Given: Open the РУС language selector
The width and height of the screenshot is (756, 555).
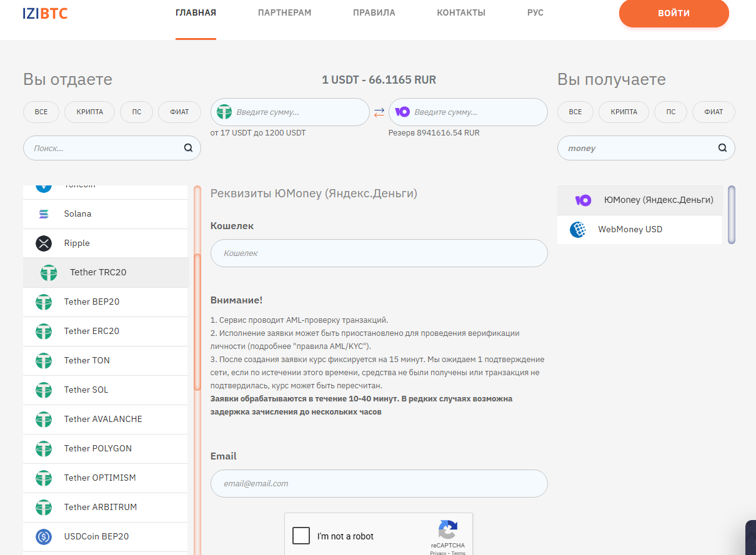Looking at the screenshot, I should (x=535, y=12).
